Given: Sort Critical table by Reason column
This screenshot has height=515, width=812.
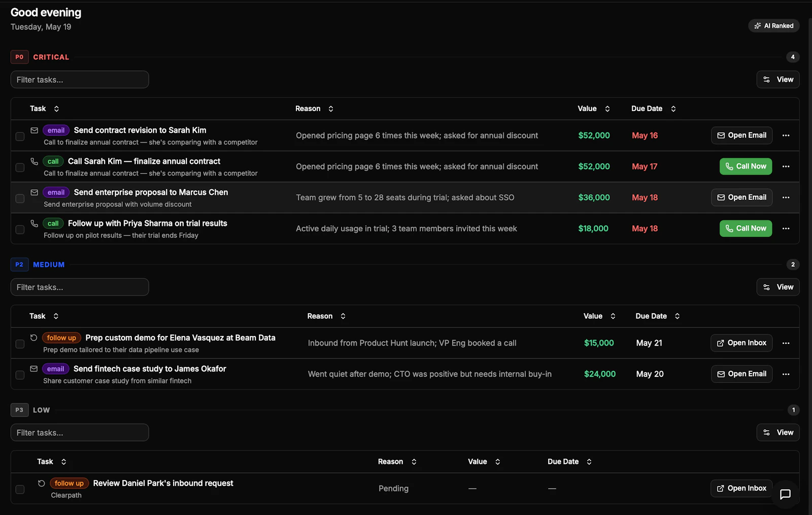Looking at the screenshot, I should click(315, 109).
